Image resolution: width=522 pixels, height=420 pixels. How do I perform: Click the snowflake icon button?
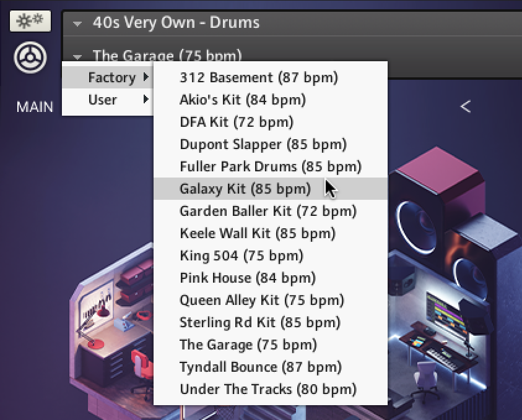pos(30,20)
